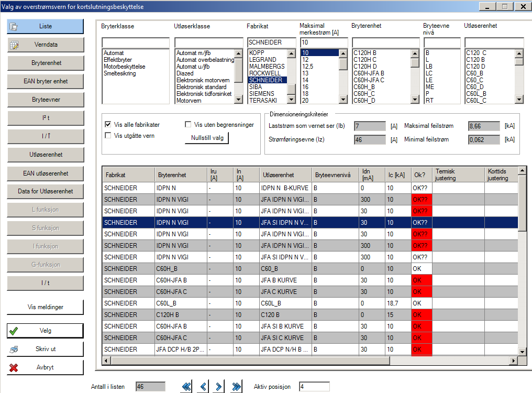
Task: Open the I / t curve view
Action: 46,283
